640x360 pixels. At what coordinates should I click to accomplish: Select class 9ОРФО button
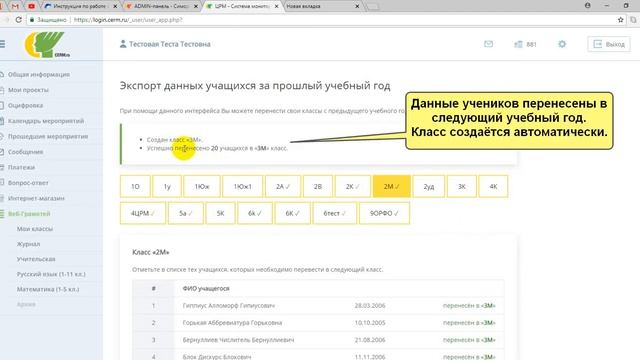click(x=384, y=213)
